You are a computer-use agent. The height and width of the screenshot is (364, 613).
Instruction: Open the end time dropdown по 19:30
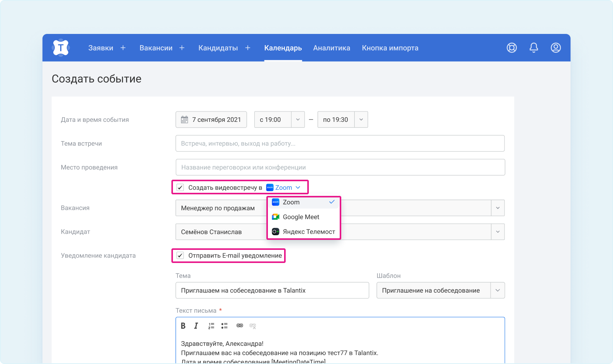(x=343, y=120)
